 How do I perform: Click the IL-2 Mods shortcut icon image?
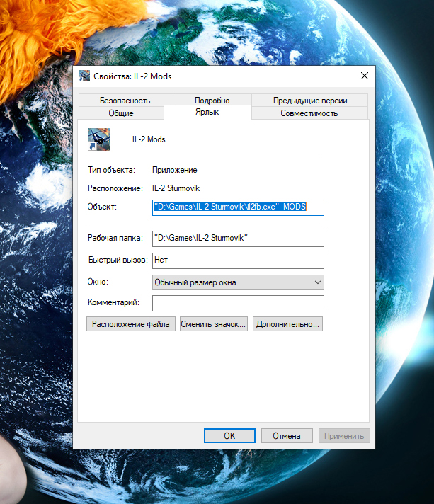[99, 139]
